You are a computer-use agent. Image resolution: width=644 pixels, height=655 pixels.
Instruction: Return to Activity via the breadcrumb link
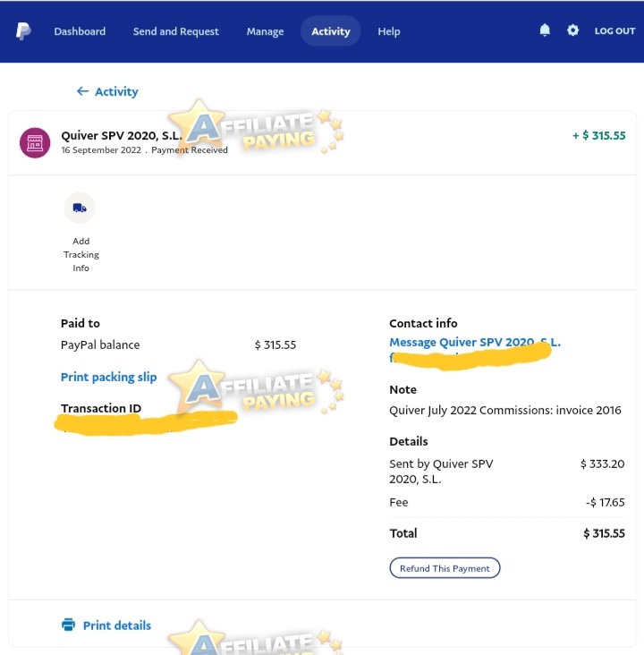point(116,91)
